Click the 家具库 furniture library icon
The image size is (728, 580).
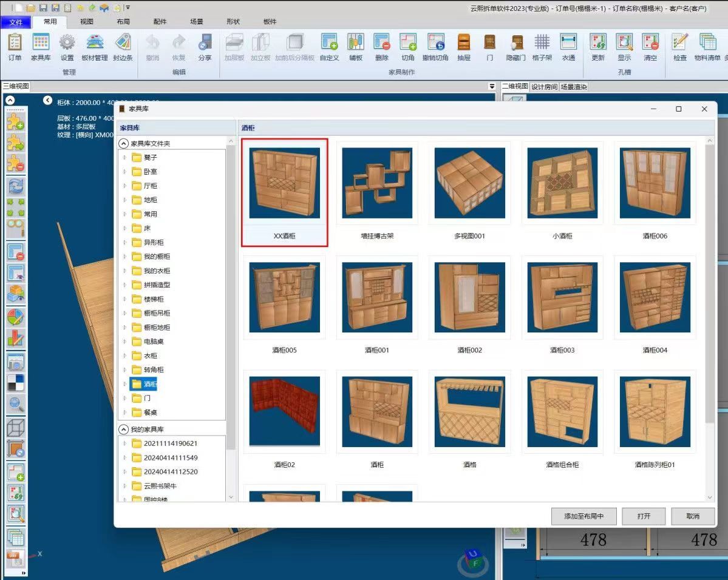point(41,47)
